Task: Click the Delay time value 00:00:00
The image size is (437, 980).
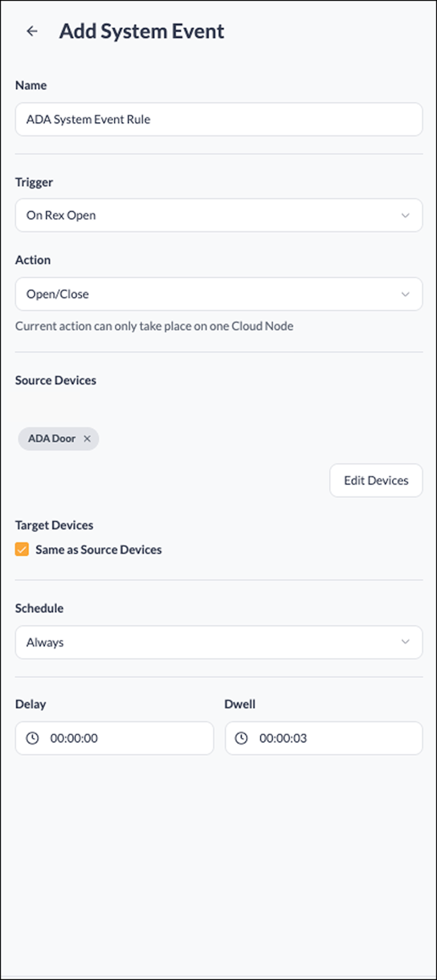Action: click(74, 738)
